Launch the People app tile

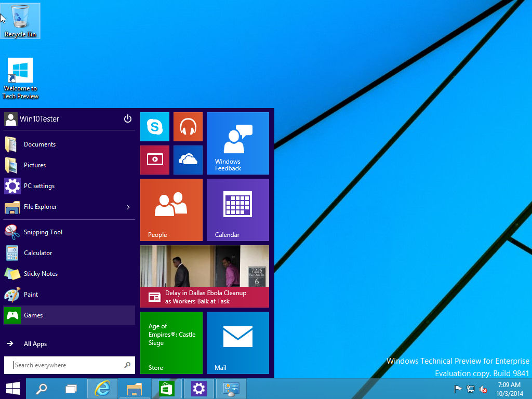[x=171, y=209]
